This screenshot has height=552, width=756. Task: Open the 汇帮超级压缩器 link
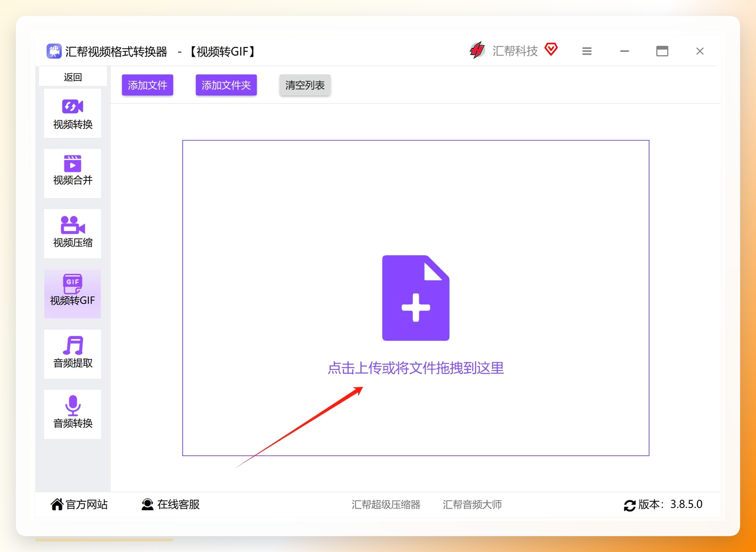pos(386,505)
